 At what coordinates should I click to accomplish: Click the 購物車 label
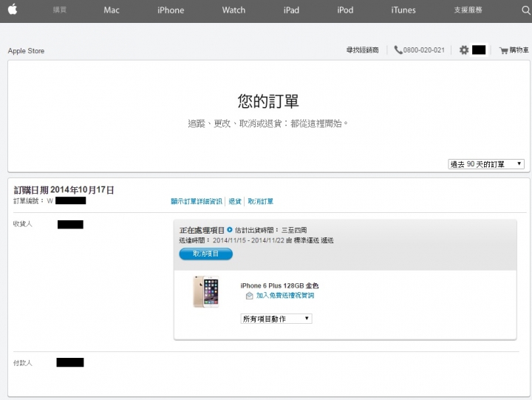point(519,50)
